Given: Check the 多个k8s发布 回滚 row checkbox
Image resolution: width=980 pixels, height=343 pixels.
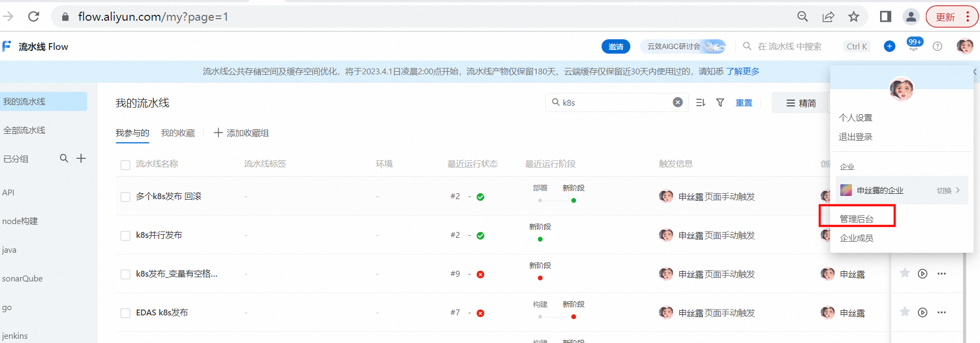Looking at the screenshot, I should pos(125,196).
